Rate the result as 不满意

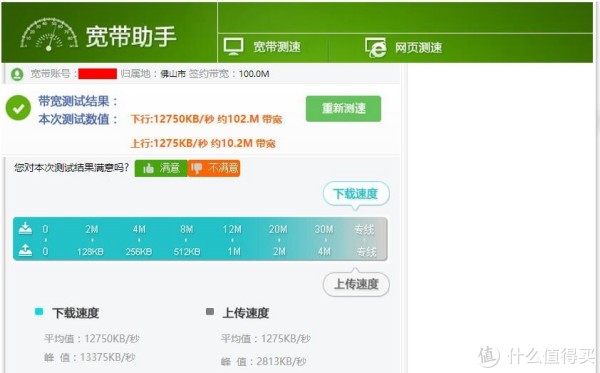point(214,168)
